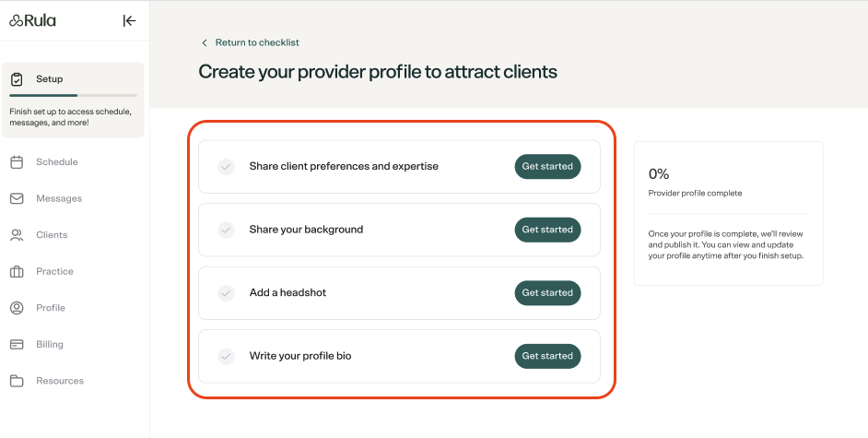The height and width of the screenshot is (438, 868).
Task: Collapse the sidebar with the arrow icon
Action: tap(129, 21)
